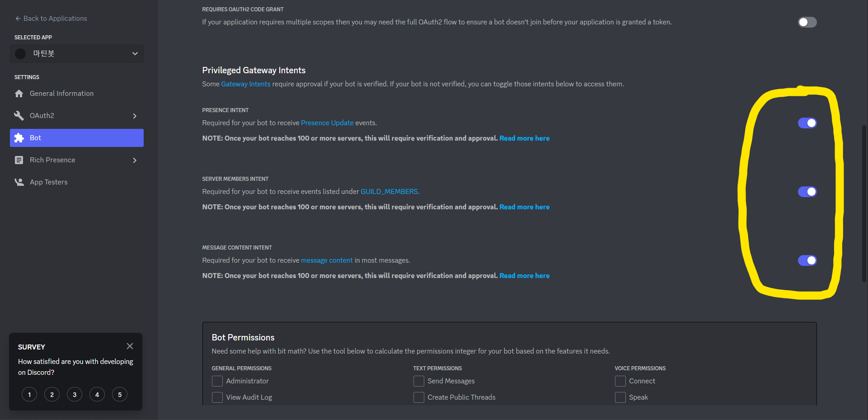Rate survey satisfaction as 5
The width and height of the screenshot is (868, 420).
(x=120, y=395)
